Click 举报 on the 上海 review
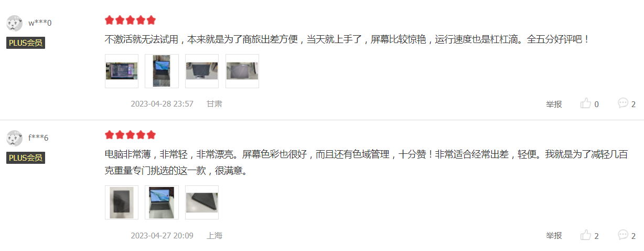 click(554, 236)
